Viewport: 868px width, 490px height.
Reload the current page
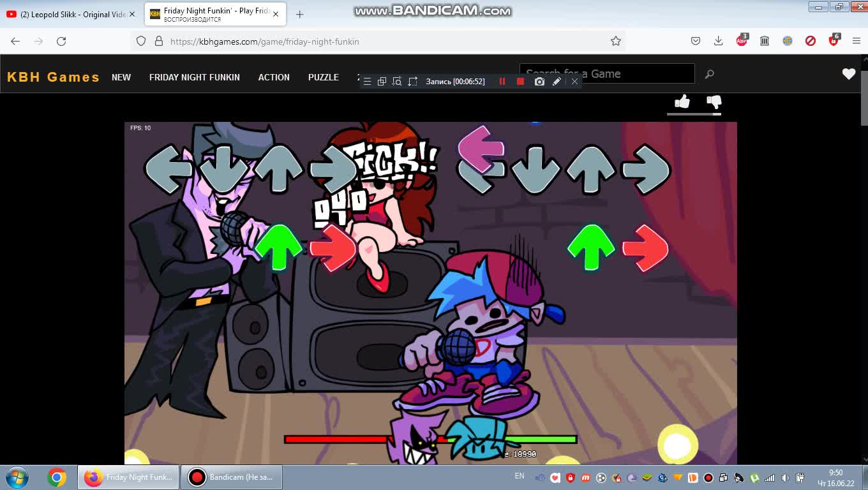[61, 41]
